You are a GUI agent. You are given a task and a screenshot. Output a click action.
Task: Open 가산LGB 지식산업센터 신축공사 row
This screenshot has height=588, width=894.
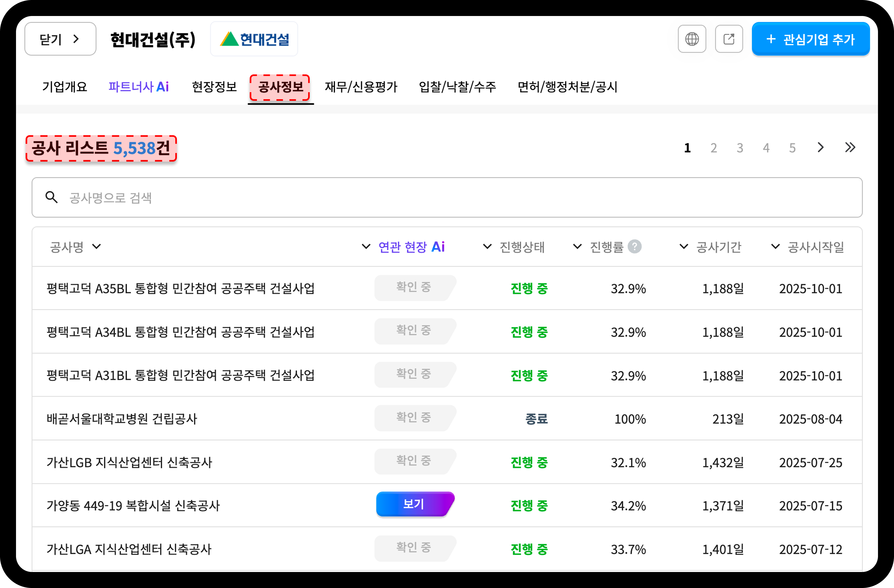click(447, 462)
